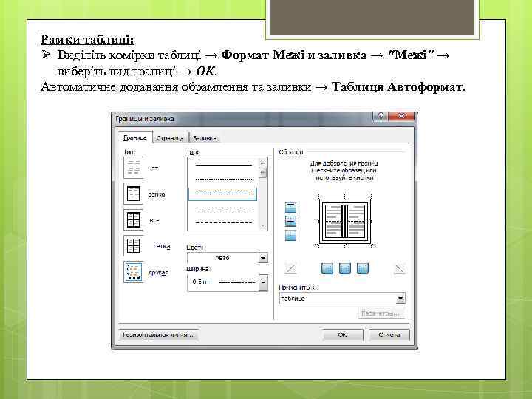Image resolution: width=532 pixels, height=399 pixels.
Task: Click the 'Рамки таблиці:' heading text
Action: point(87,39)
